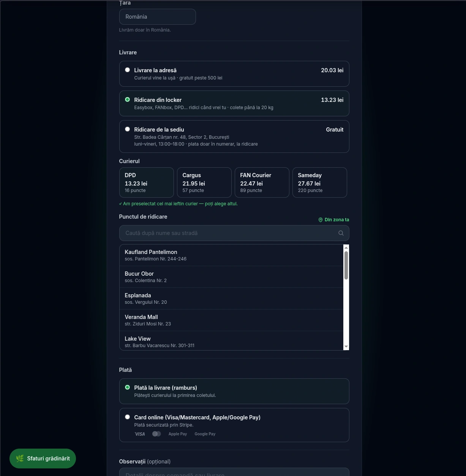Click the pickup list scroll down arrow
The width and height of the screenshot is (466, 476).
346,347
